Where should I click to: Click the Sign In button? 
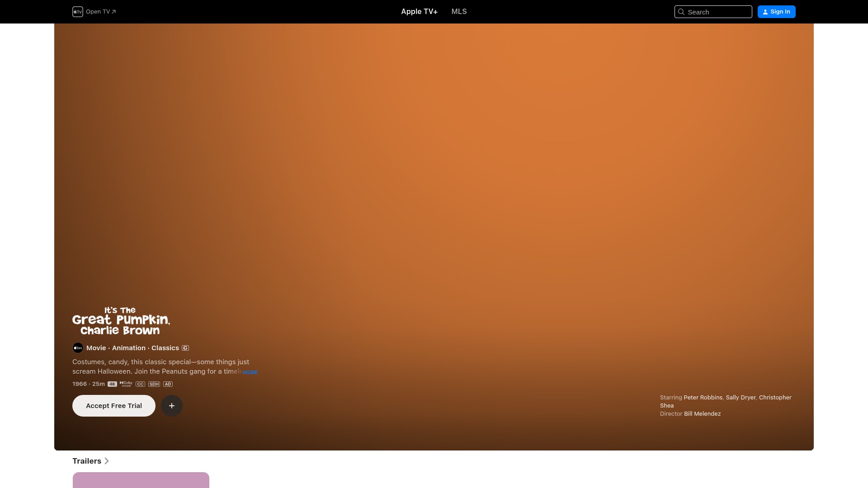tap(776, 12)
